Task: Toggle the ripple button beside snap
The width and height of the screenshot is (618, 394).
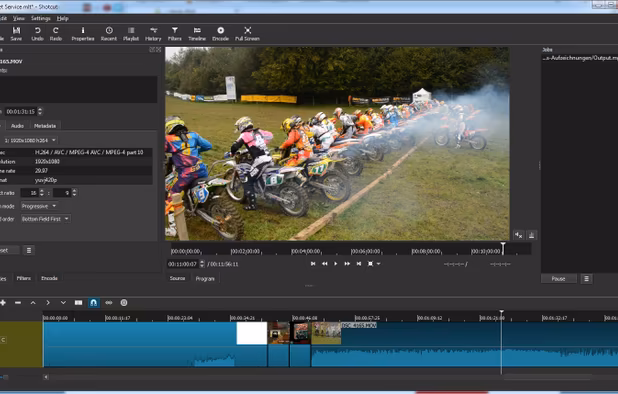Action: tap(109, 303)
